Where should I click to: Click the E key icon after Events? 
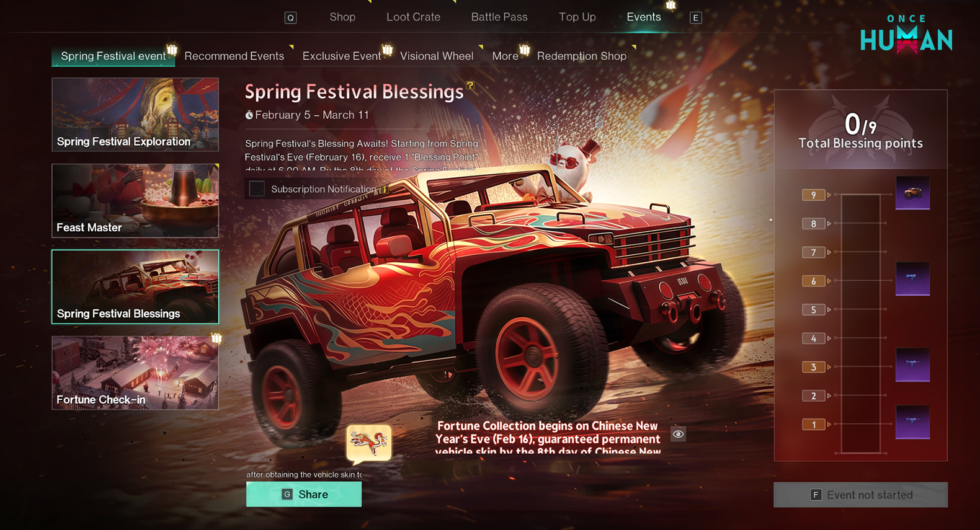tap(695, 18)
